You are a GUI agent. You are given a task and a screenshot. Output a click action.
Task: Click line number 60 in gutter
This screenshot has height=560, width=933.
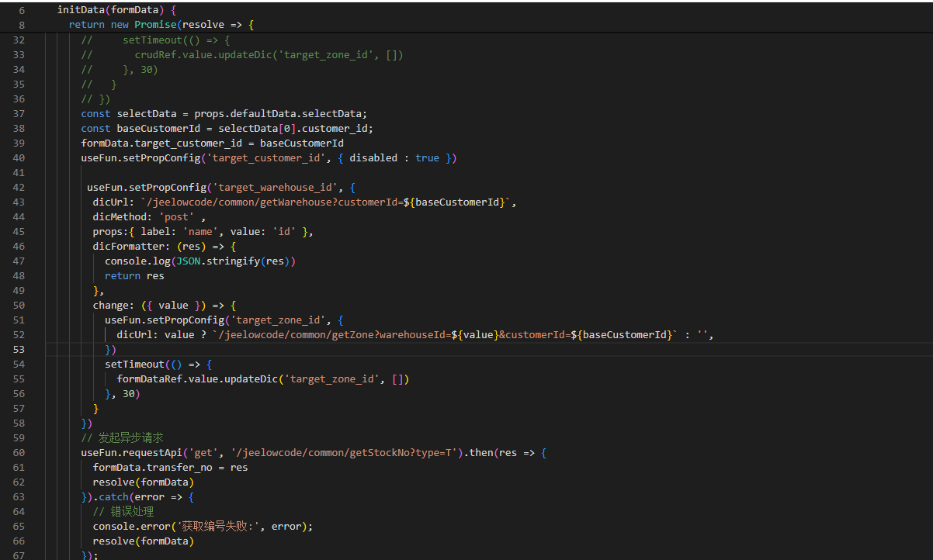(x=19, y=452)
